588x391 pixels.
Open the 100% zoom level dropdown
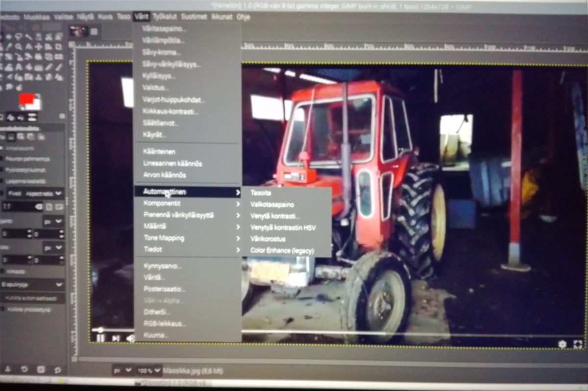tap(149, 371)
